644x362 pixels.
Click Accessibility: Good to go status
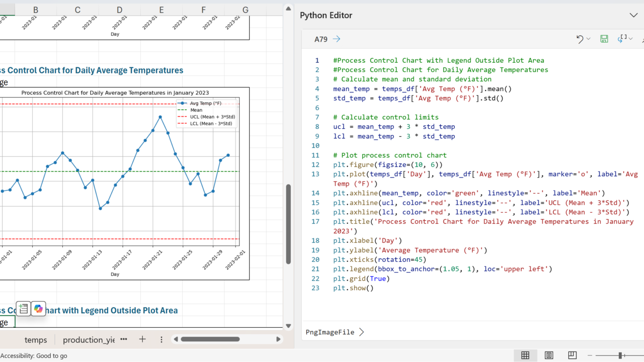pos(34,355)
